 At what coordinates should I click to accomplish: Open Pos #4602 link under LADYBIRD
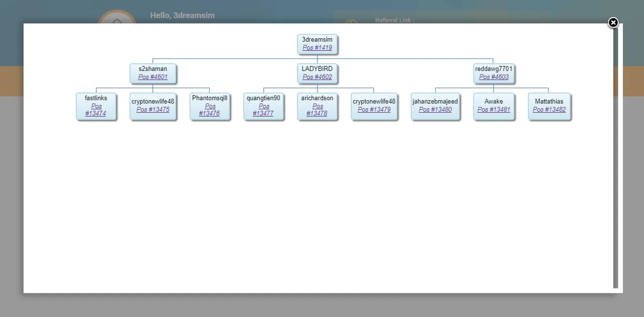(317, 77)
